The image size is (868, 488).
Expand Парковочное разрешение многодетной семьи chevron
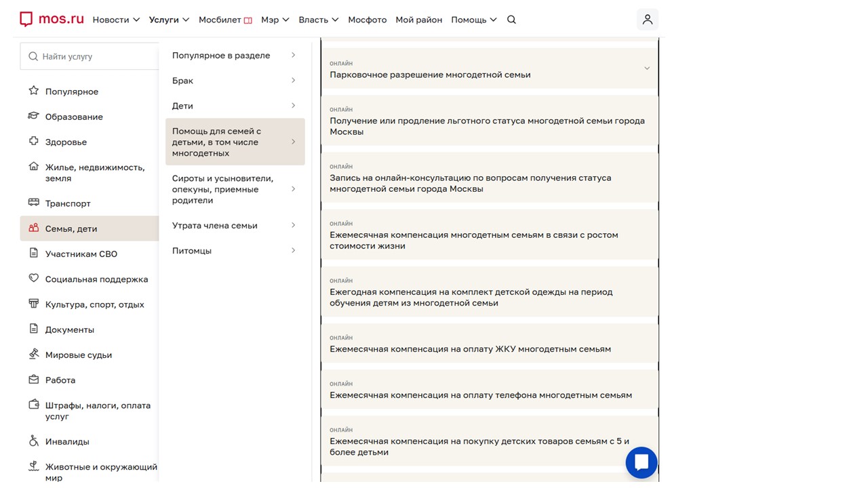pyautogui.click(x=646, y=68)
